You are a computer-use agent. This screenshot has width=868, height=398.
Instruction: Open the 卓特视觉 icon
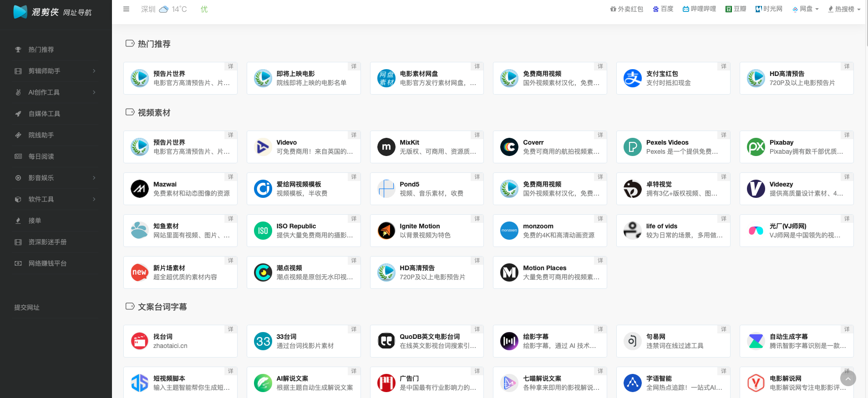(x=633, y=189)
